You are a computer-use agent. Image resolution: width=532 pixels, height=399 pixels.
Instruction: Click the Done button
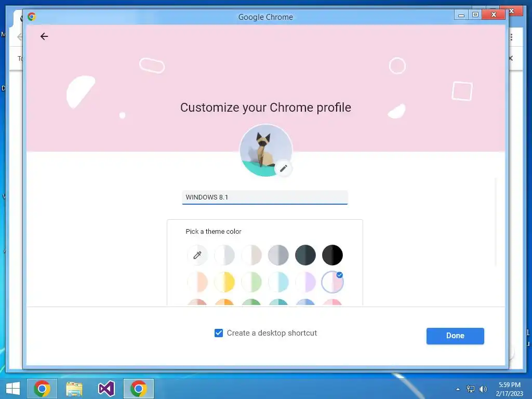(455, 336)
